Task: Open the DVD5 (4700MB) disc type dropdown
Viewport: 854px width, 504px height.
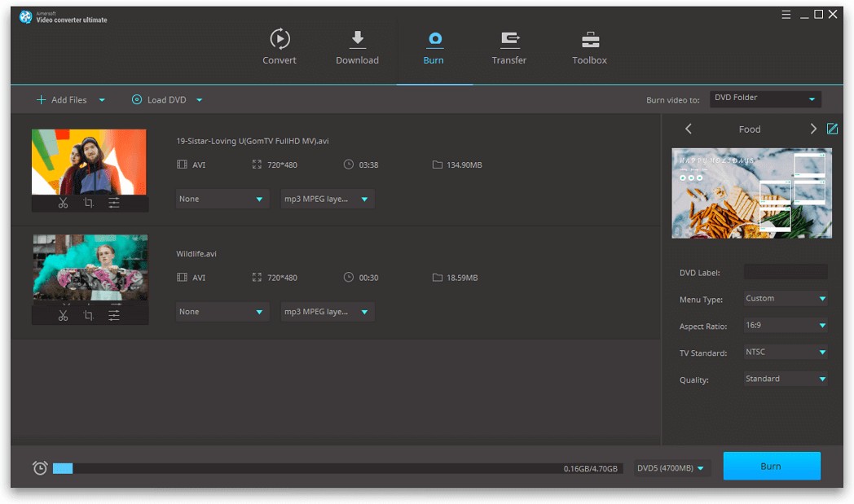Action: tap(671, 467)
